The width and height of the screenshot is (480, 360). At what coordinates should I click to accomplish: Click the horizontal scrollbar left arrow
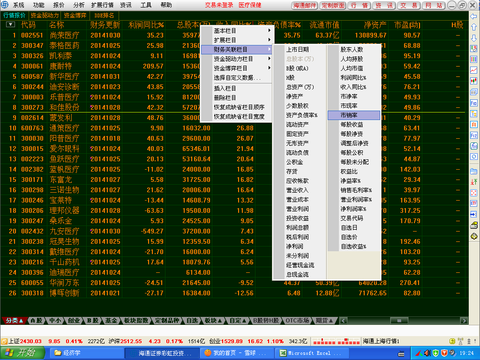(343, 320)
